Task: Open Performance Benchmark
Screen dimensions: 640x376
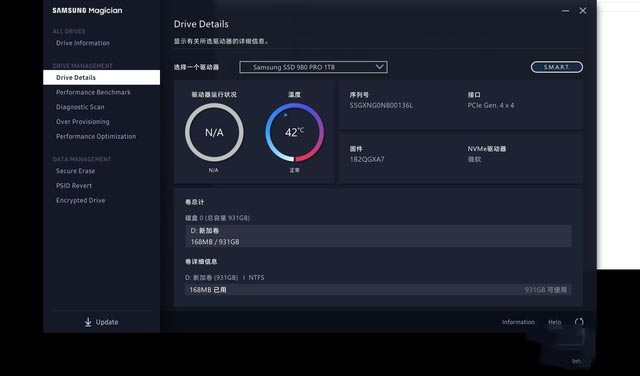Action: pyautogui.click(x=93, y=92)
